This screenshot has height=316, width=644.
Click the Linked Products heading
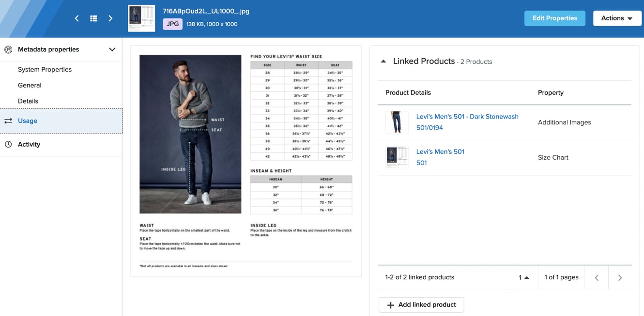pos(424,61)
